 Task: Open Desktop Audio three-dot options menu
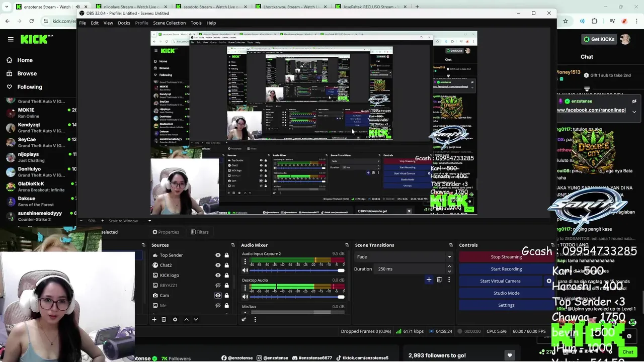click(245, 288)
